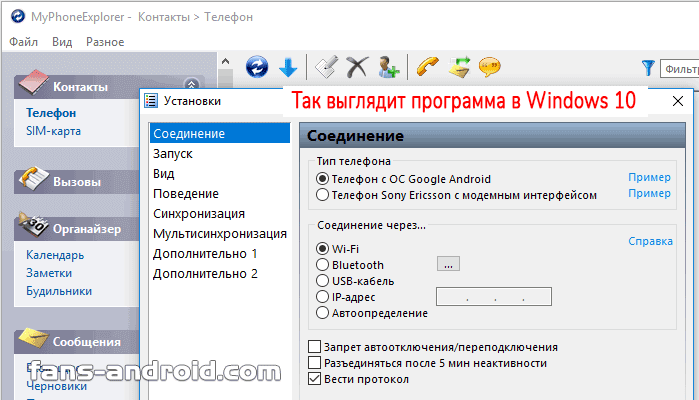Click the blue download arrow icon
Screen dimensions: 699x400
288,68
